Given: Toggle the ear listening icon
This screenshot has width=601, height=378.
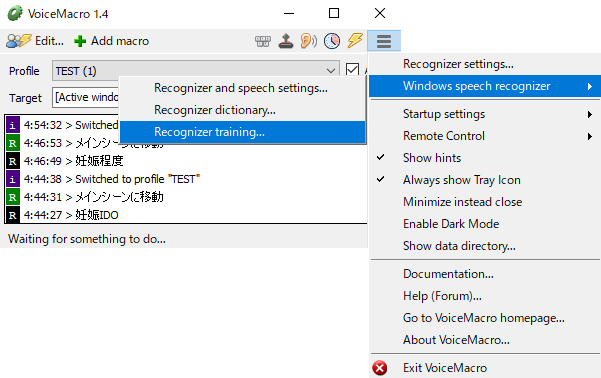Looking at the screenshot, I should click(x=309, y=41).
